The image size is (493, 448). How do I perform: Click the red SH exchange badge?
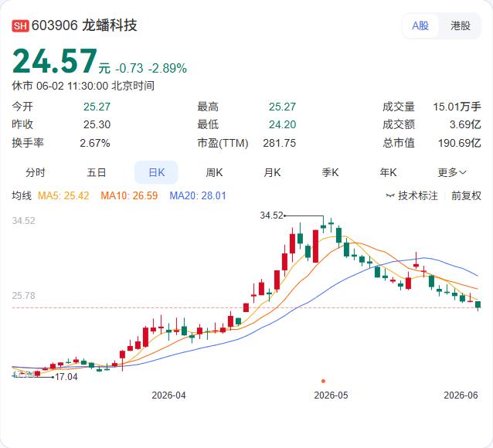pyautogui.click(x=20, y=25)
